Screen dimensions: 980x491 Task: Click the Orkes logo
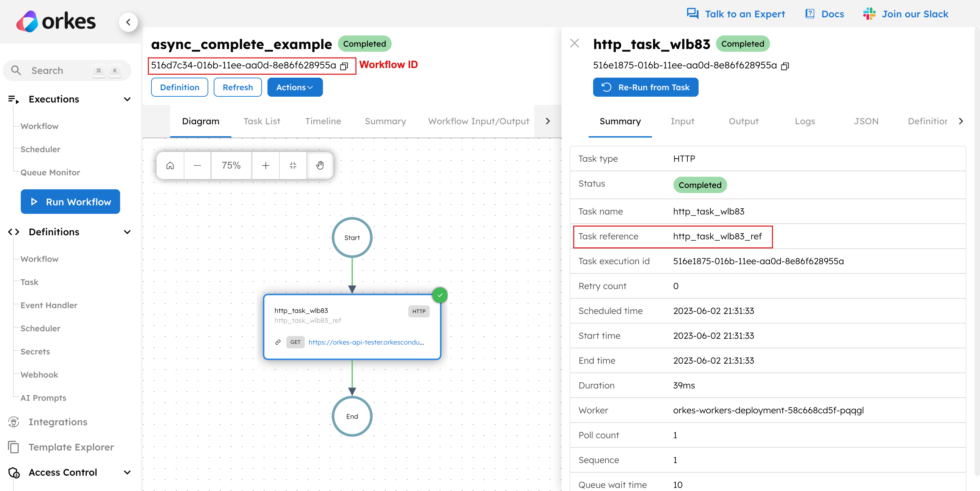click(x=56, y=21)
